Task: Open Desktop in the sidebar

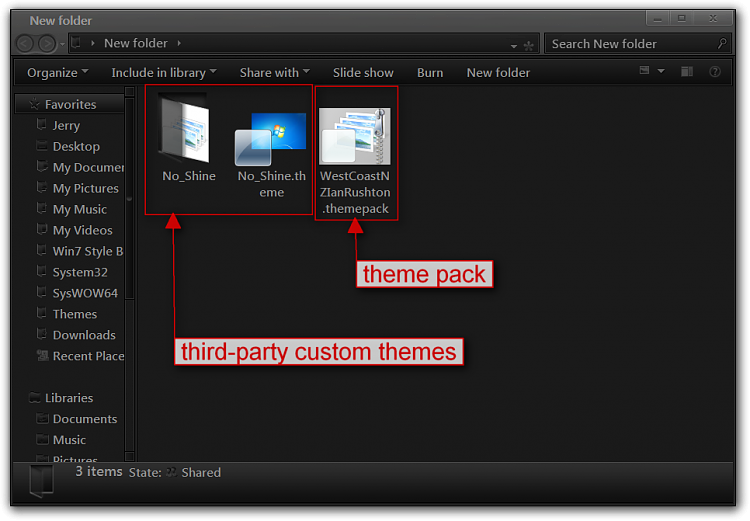Action: (76, 146)
